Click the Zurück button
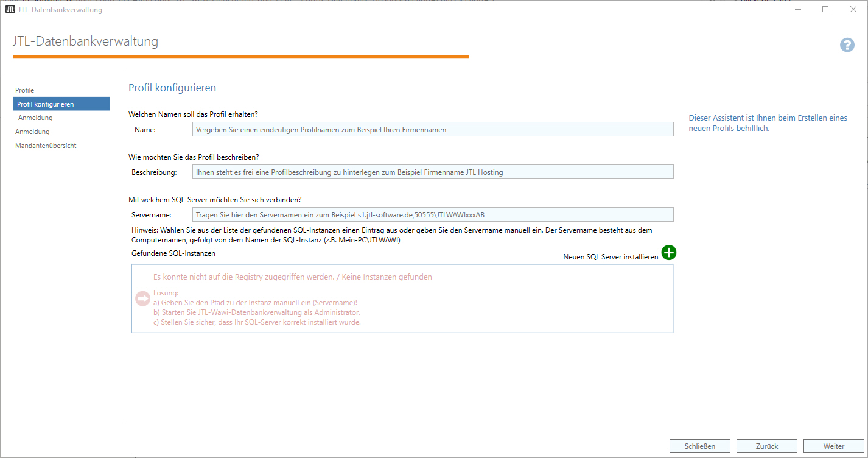This screenshot has height=458, width=868. [766, 446]
